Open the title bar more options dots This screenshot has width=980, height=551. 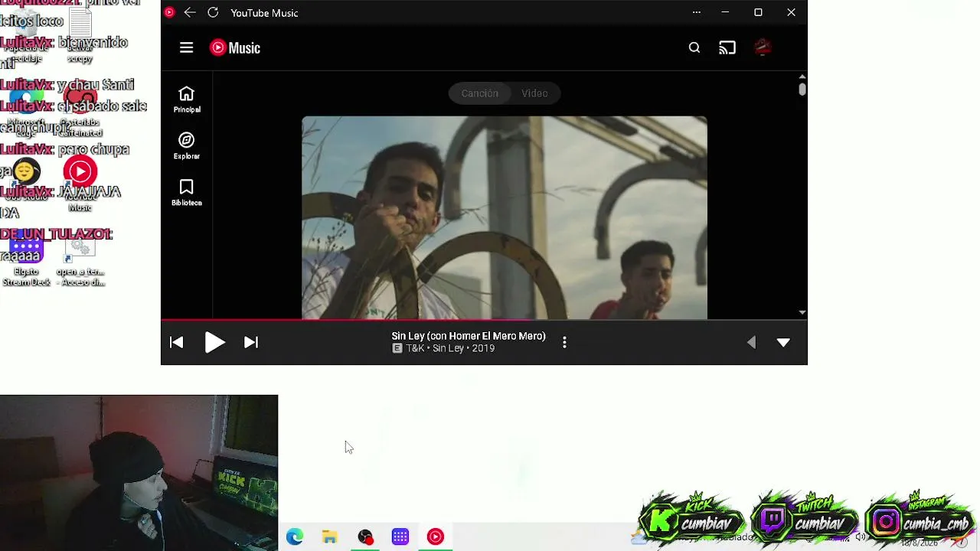(x=696, y=12)
